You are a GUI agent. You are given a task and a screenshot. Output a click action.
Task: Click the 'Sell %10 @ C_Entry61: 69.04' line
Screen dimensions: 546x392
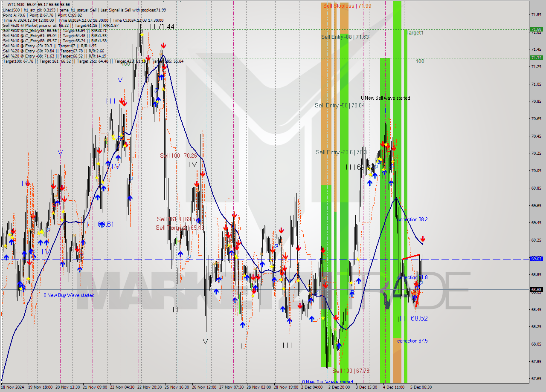click(x=55, y=35)
